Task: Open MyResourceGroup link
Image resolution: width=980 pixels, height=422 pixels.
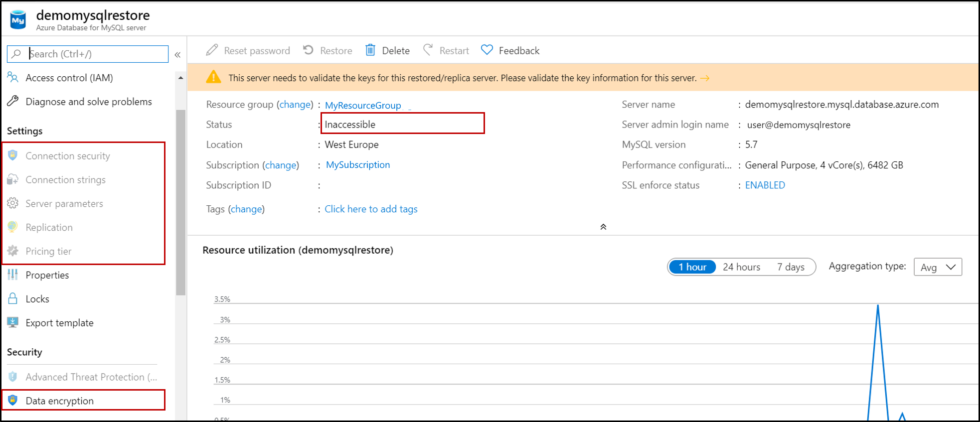Action: pyautogui.click(x=363, y=105)
